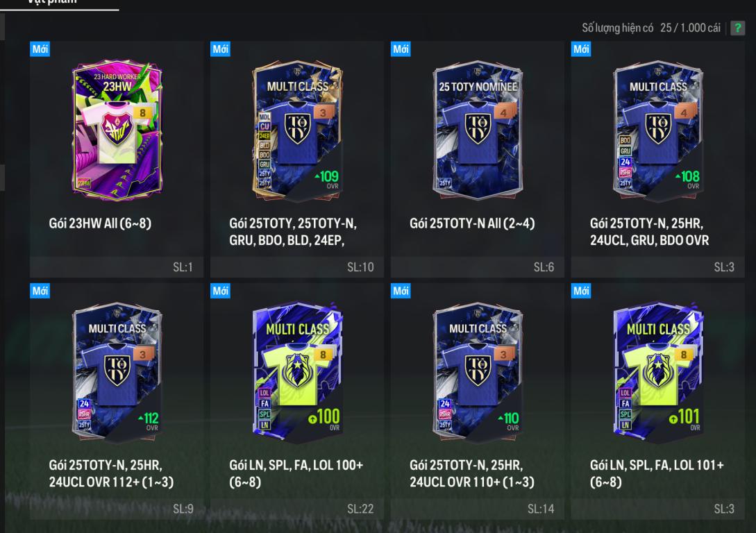The height and width of the screenshot is (533, 756).
Task: Select Gói LN, SPL, FA, LOL 100+ label
Action: 296,473
